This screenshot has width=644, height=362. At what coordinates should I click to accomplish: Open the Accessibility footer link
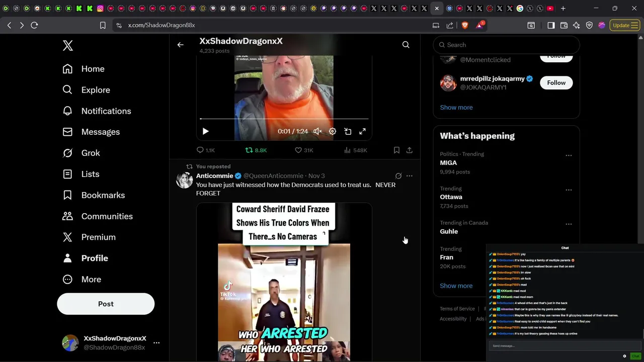tap(453, 319)
